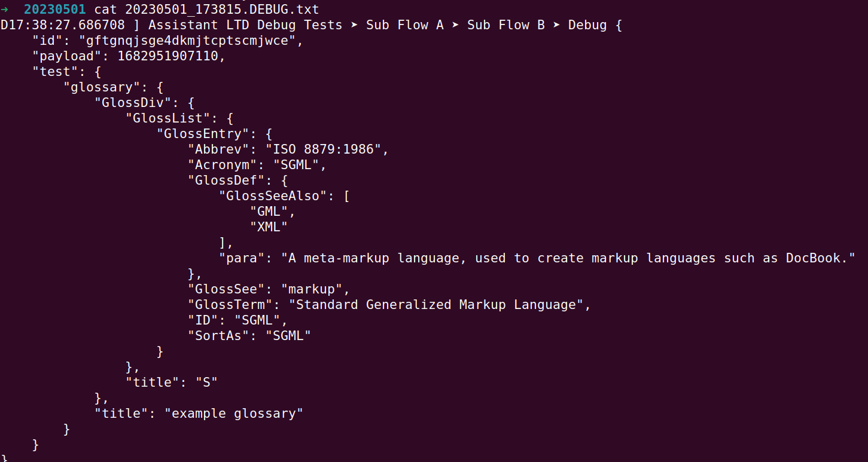
Task: Click the green prompt arrow icon
Action: [x=5, y=10]
